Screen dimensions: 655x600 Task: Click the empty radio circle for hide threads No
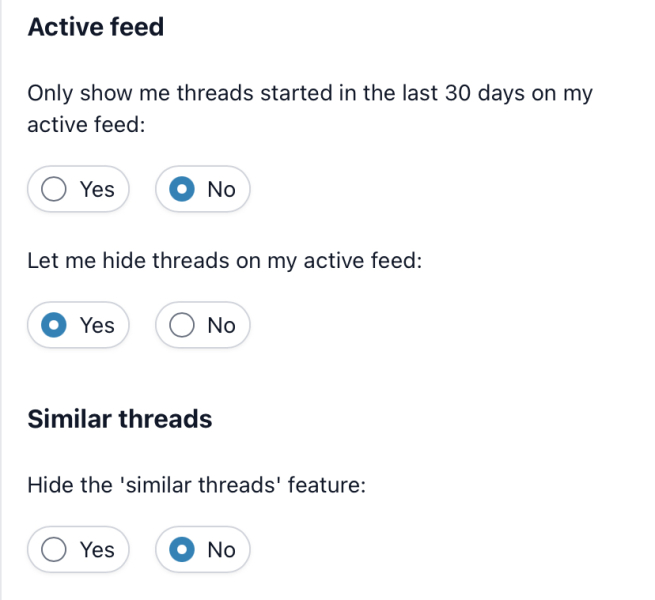pos(182,325)
